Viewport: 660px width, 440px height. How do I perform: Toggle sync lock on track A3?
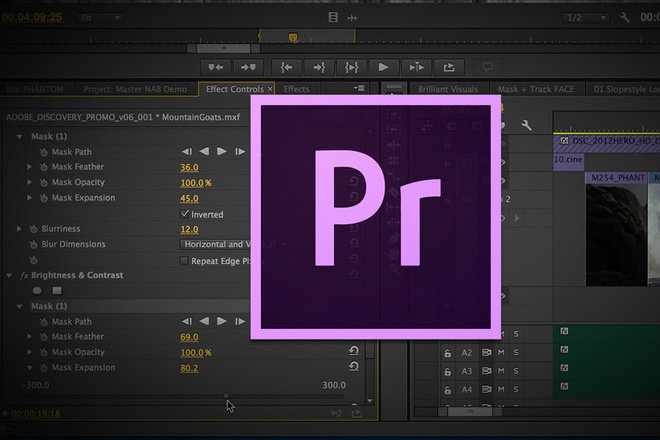[486, 371]
